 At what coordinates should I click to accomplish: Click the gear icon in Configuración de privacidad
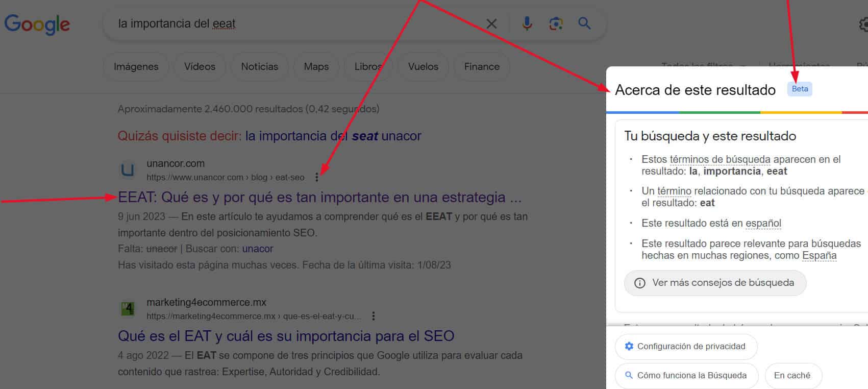click(629, 346)
